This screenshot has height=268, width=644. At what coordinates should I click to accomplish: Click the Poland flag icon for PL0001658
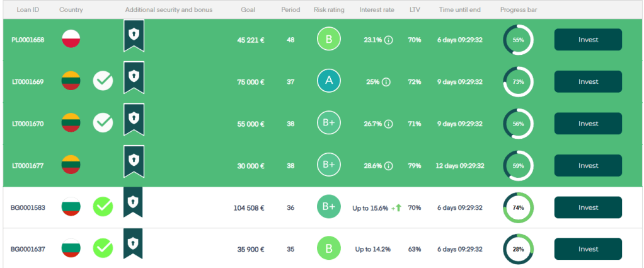click(70, 39)
